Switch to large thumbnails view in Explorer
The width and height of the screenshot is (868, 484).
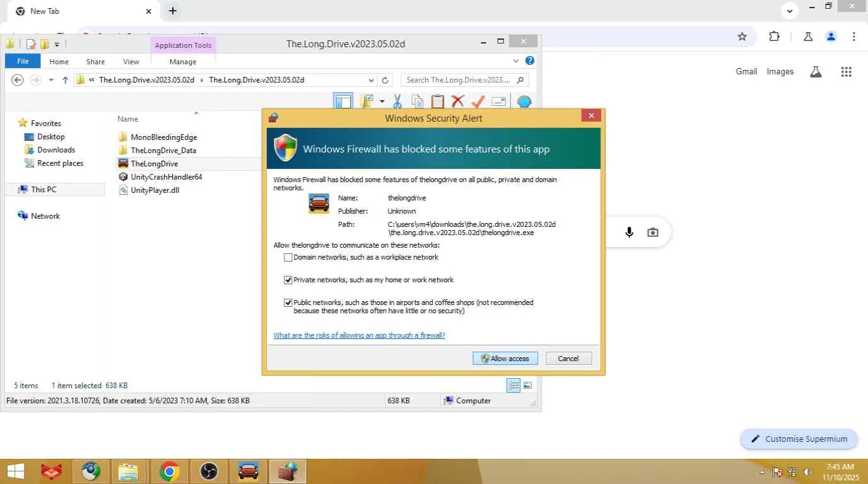527,385
